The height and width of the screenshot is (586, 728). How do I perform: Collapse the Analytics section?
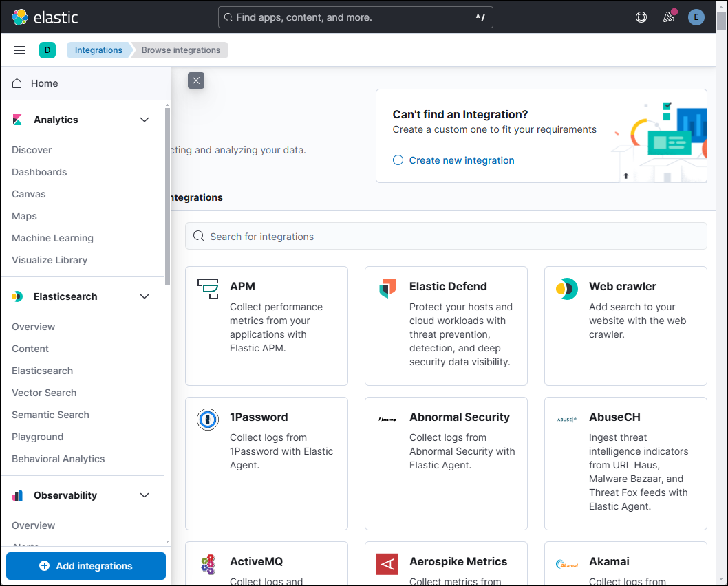[144, 120]
